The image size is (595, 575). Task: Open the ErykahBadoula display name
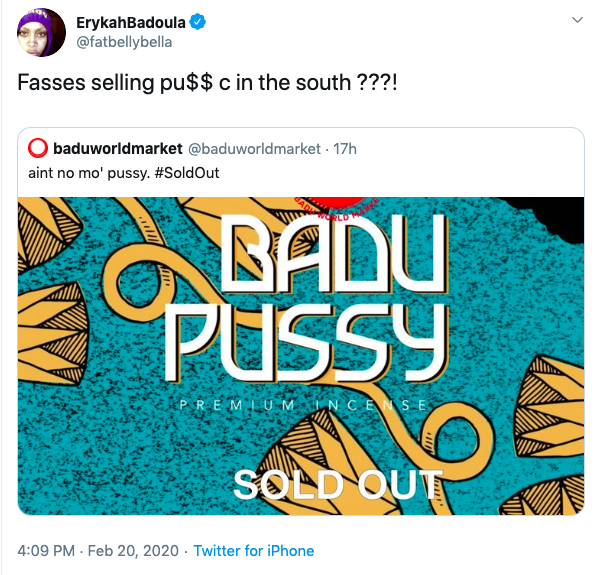click(131, 22)
